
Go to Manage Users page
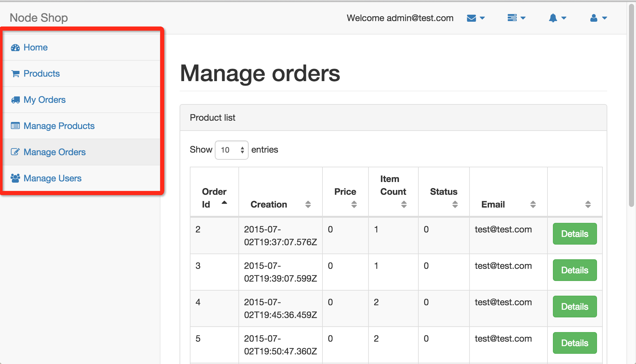[52, 178]
